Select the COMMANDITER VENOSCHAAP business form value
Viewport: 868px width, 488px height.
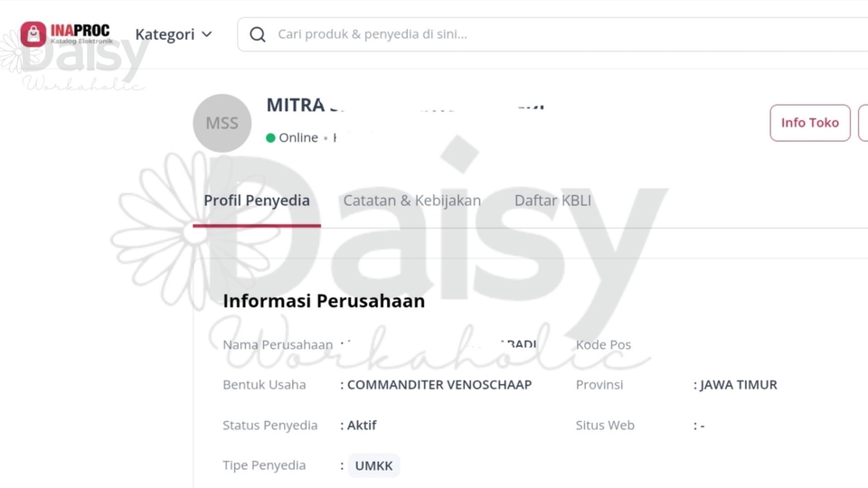(x=439, y=385)
